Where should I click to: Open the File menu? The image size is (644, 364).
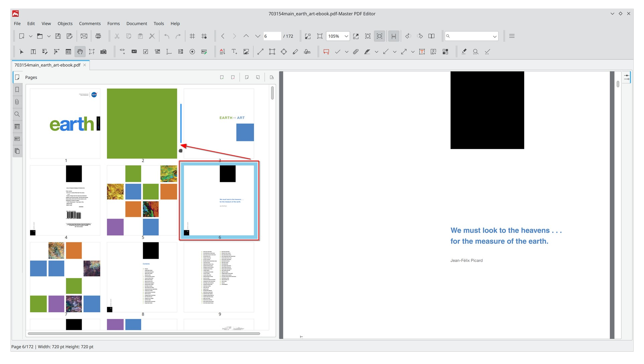pos(17,23)
